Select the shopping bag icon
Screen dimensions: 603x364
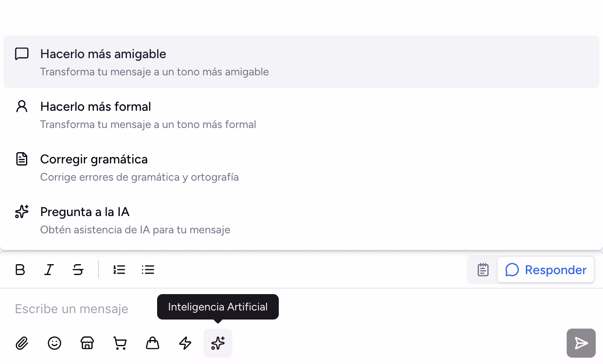coord(153,343)
